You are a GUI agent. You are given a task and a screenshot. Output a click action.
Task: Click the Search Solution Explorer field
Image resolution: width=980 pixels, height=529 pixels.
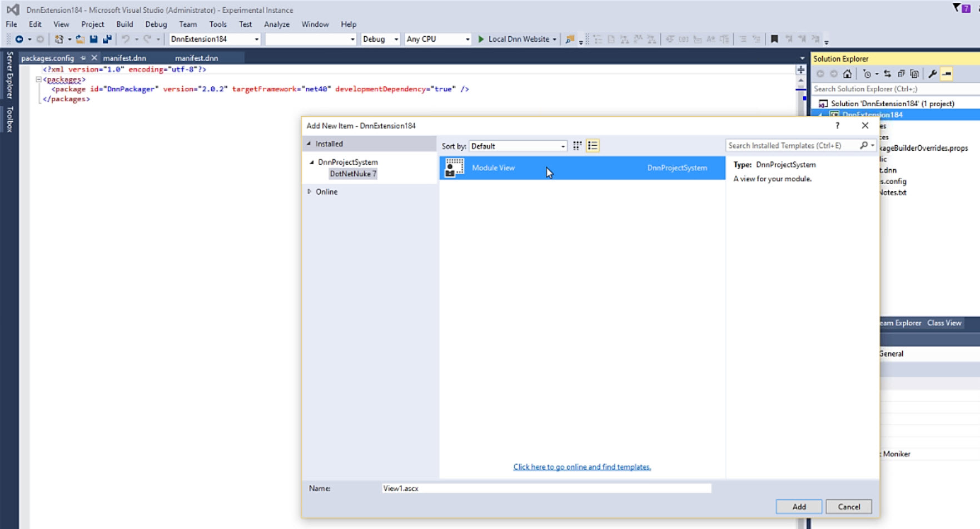coord(895,89)
